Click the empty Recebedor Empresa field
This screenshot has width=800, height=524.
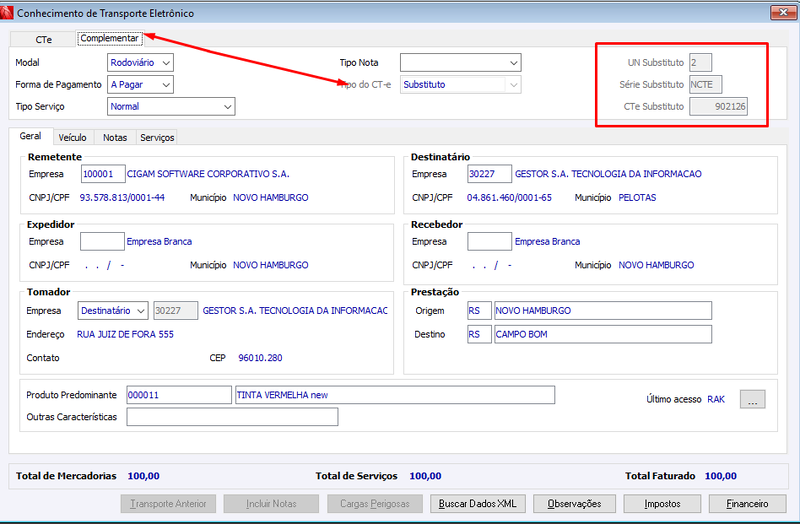click(x=489, y=241)
